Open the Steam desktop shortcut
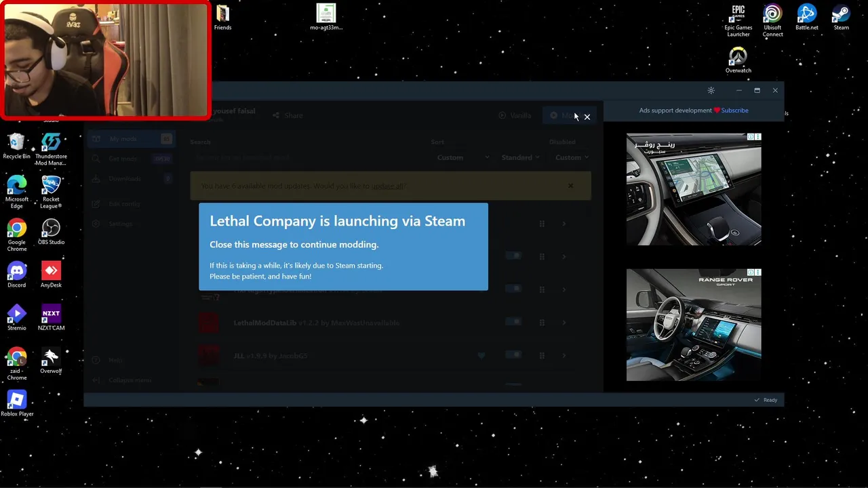 point(841,17)
